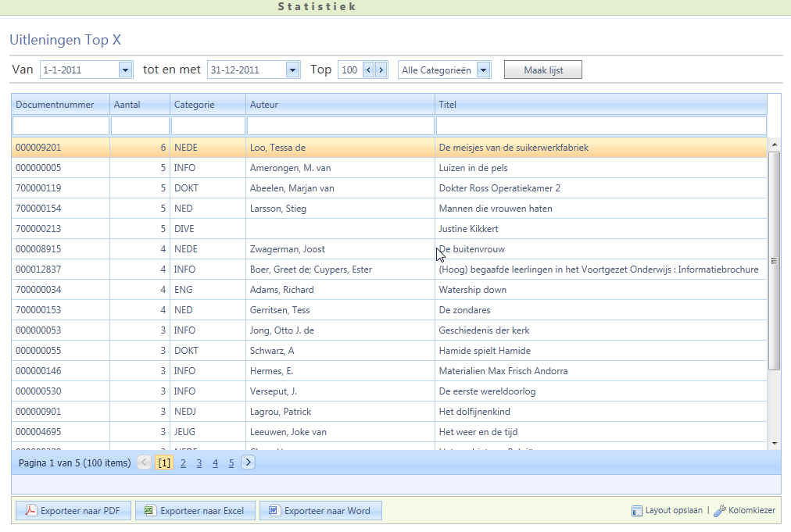Click author 'Larsson, Stieg'
Image resolution: width=791 pixels, height=532 pixels.
point(278,209)
